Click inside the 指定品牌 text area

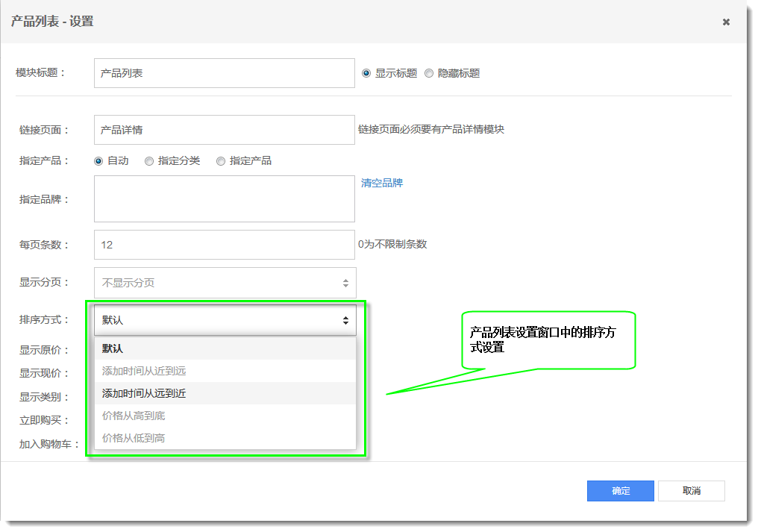(224, 199)
